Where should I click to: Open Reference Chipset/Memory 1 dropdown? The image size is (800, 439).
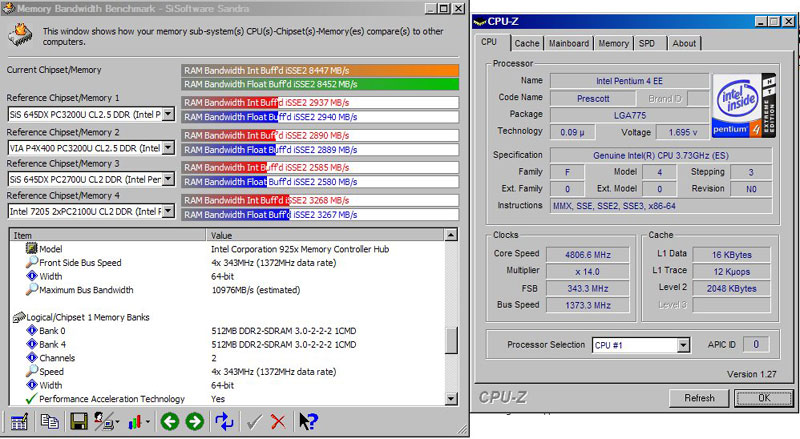coord(168,114)
